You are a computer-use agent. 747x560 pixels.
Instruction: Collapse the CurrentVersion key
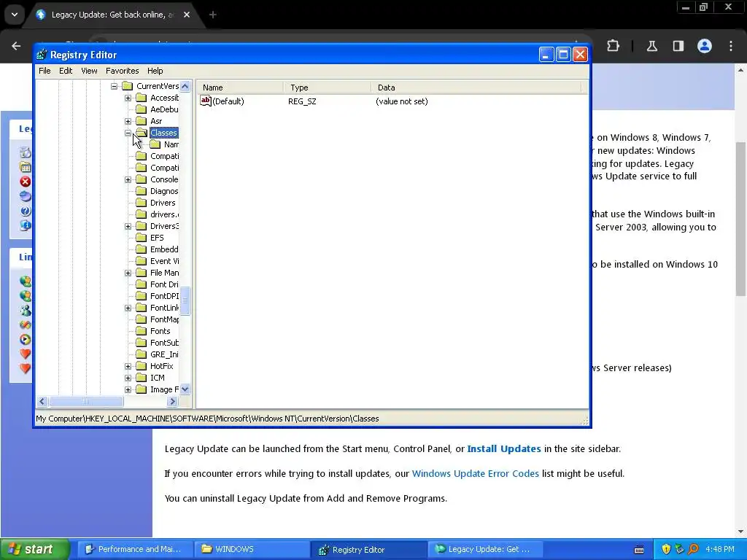coord(115,86)
